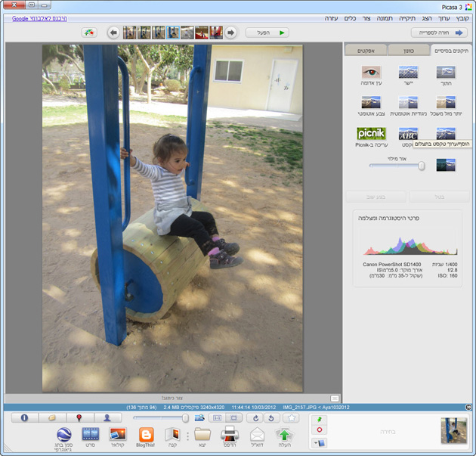
Task: Show the tags panel (tag button)
Action: [52, 417]
